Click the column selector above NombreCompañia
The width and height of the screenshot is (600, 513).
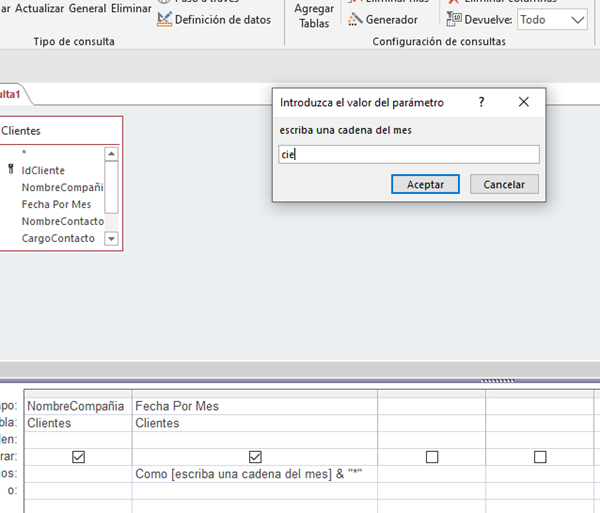(x=78, y=394)
